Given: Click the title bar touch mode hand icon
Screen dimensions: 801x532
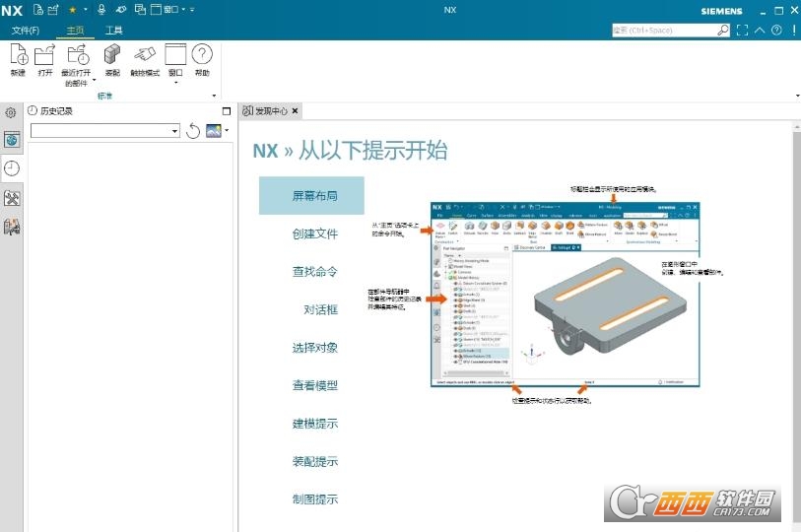Looking at the screenshot, I should coord(121,9).
